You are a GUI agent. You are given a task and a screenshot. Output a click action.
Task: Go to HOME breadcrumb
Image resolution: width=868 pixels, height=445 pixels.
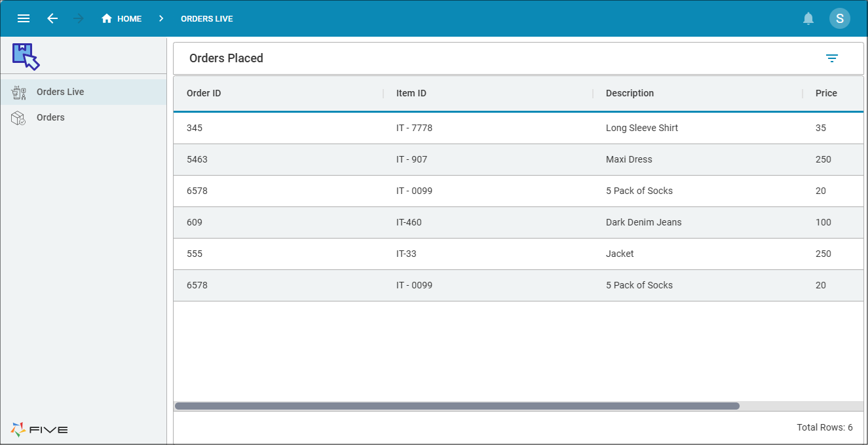pos(129,19)
